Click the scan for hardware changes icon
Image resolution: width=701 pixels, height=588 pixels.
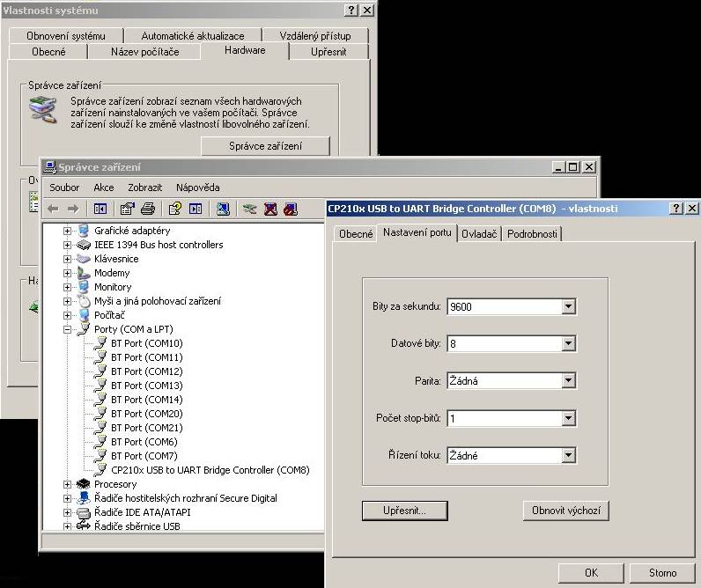tap(223, 209)
